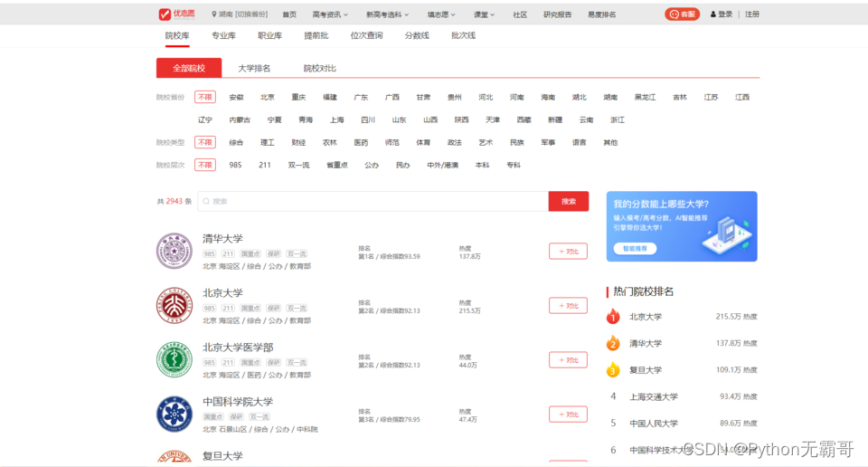Image resolution: width=868 pixels, height=467 pixels.
Task: Click the location pin beside 湖南
Action: tap(214, 14)
